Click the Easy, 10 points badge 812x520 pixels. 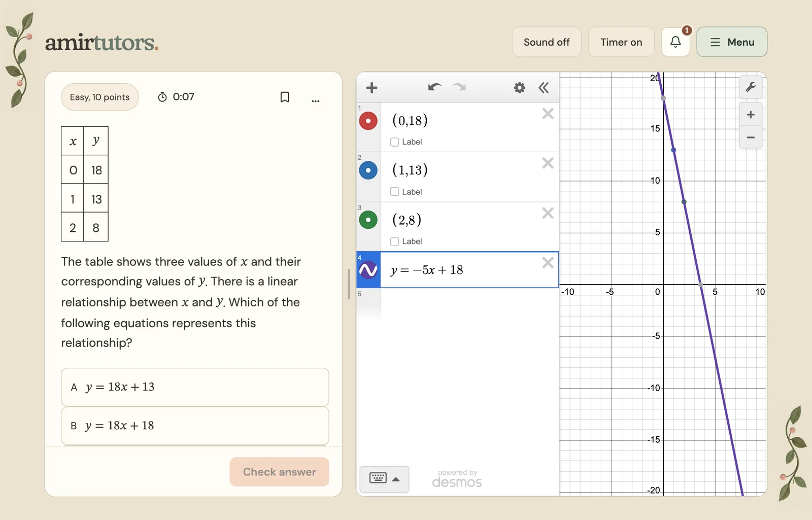click(100, 97)
